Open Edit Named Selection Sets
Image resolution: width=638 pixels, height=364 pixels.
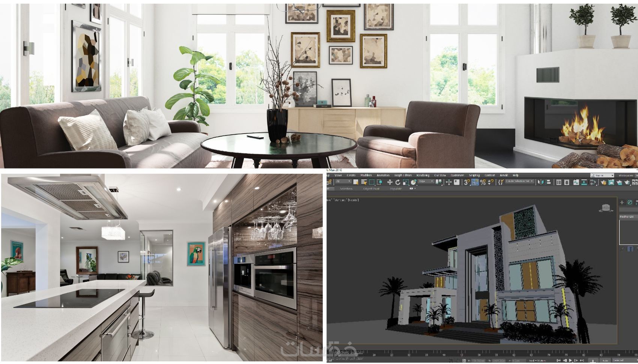point(500,182)
